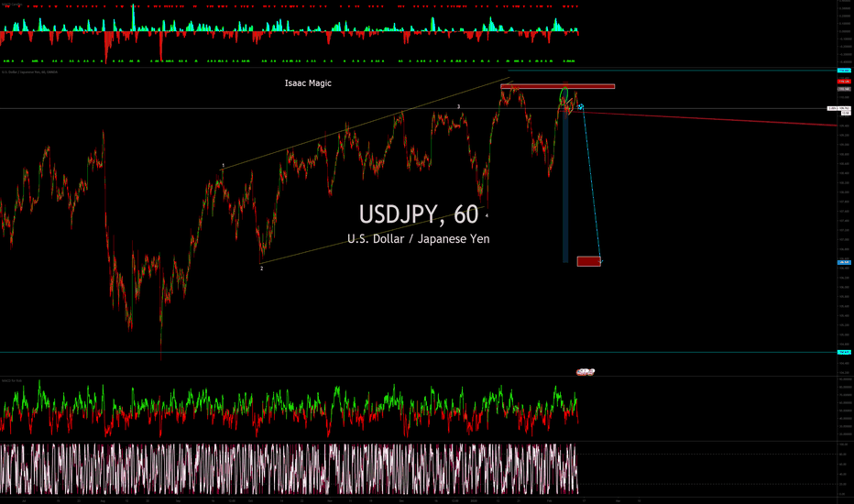Click the white current price label on the price axis
Viewport: 854px width, 504px height.
(x=838, y=108)
